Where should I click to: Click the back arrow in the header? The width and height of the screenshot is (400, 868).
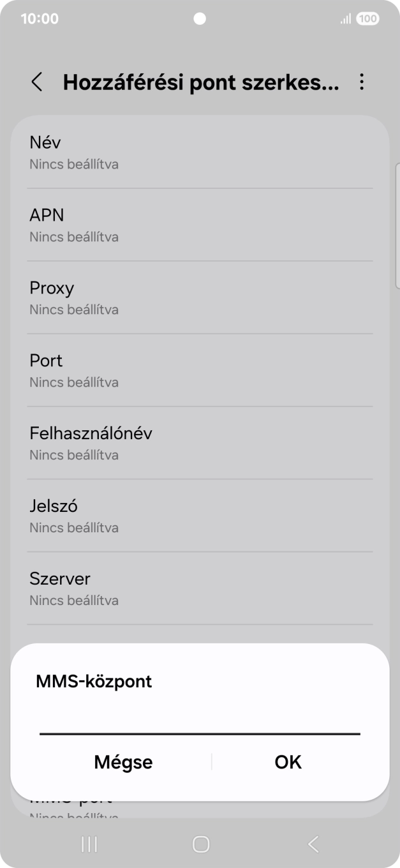tap(36, 82)
